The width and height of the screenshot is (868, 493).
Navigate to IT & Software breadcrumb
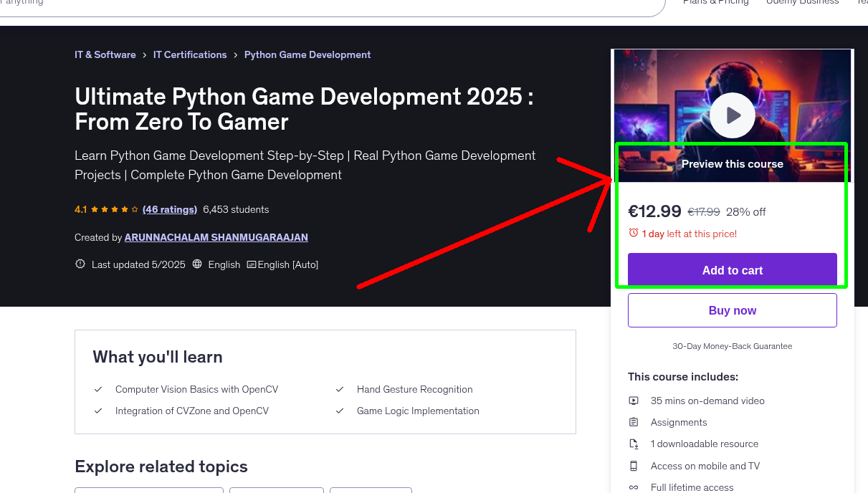click(x=105, y=54)
